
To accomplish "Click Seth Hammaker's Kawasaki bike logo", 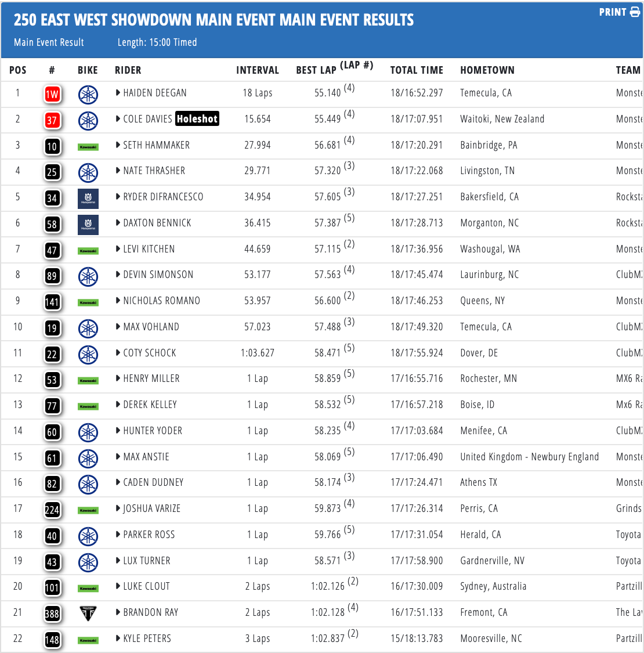I will tap(88, 147).
